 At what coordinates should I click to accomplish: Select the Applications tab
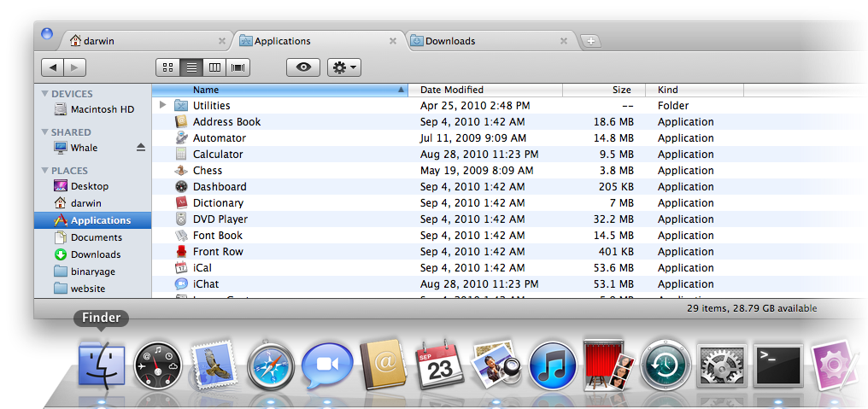point(319,41)
